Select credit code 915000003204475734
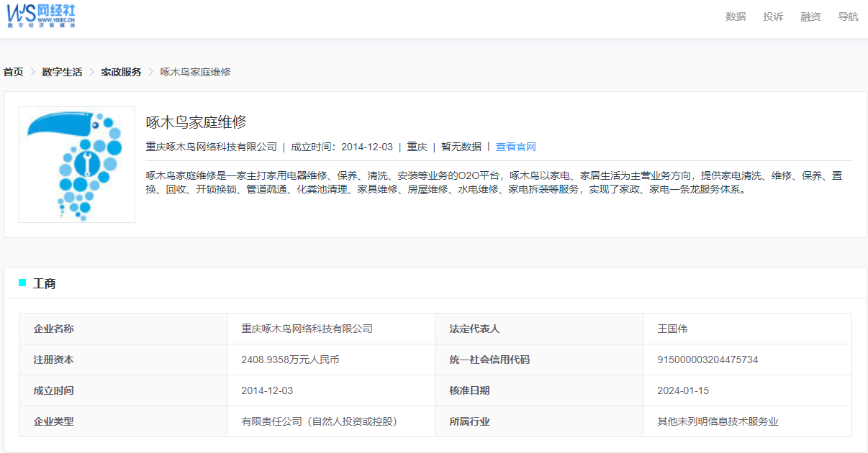 [707, 360]
